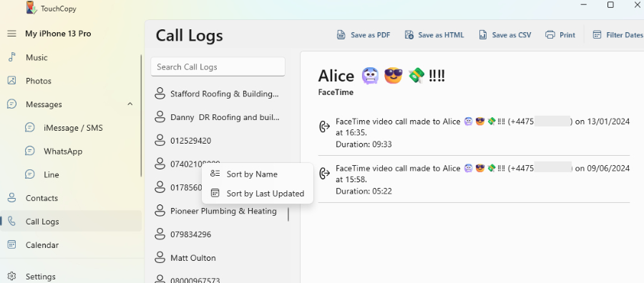Click the Messages speech bubble icon
Viewport: 644px width, 283px height.
click(x=12, y=104)
